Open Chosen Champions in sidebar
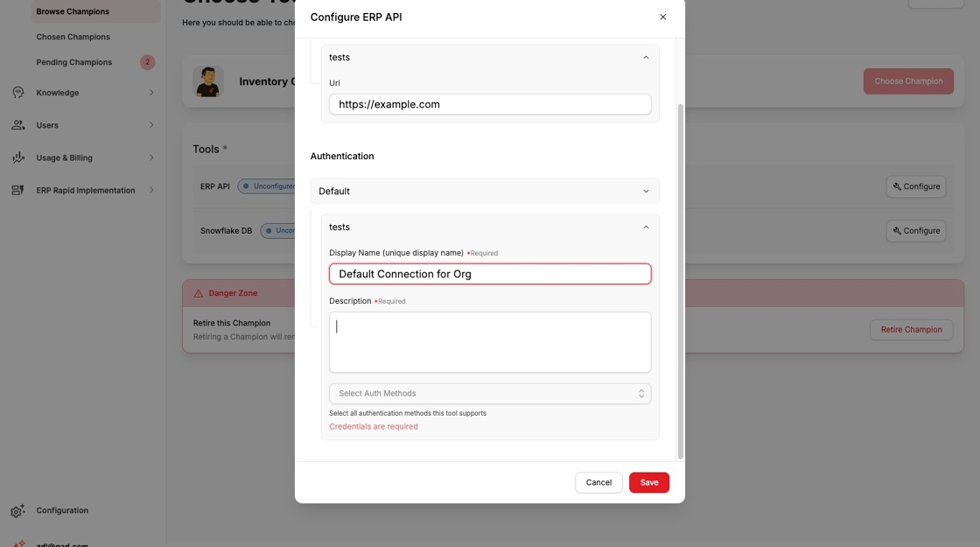Screen dimensions: 980x547 tap(73, 37)
